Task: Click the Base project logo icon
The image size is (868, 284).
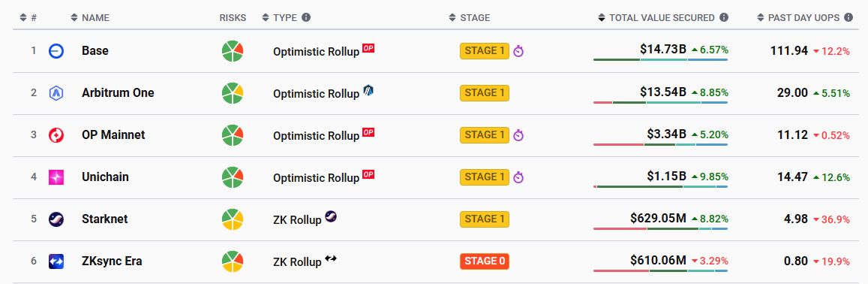Action: click(56, 51)
